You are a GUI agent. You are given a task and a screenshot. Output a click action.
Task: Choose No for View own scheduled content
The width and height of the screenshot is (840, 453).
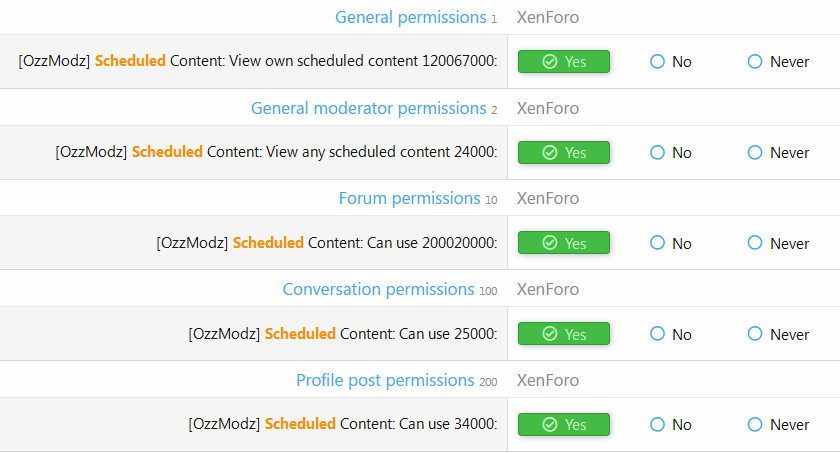(658, 62)
